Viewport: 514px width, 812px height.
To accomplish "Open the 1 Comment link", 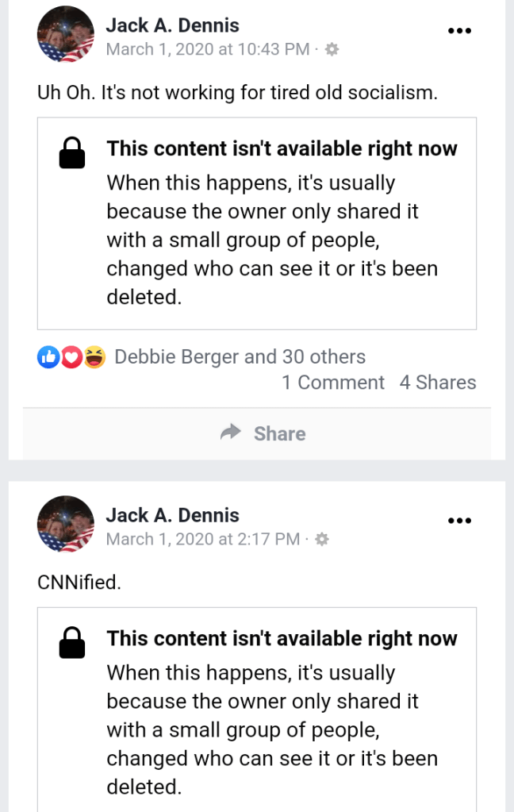I will click(x=333, y=383).
